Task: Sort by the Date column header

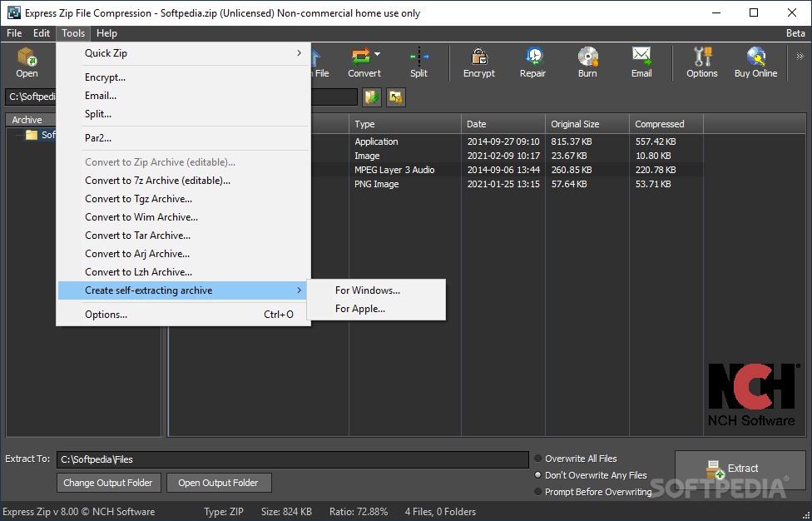Action: (x=503, y=124)
